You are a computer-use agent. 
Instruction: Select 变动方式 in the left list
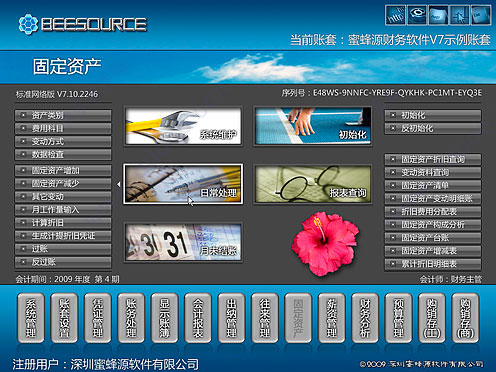pos(63,141)
